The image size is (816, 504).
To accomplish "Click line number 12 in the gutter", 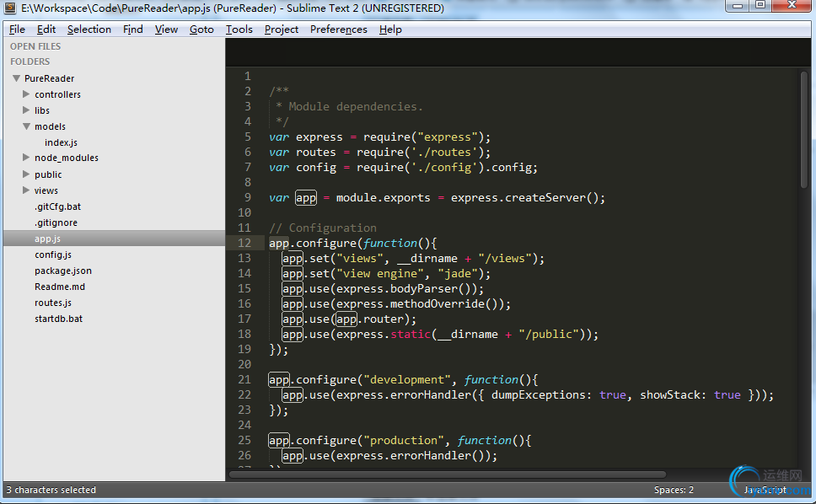I will pos(244,243).
